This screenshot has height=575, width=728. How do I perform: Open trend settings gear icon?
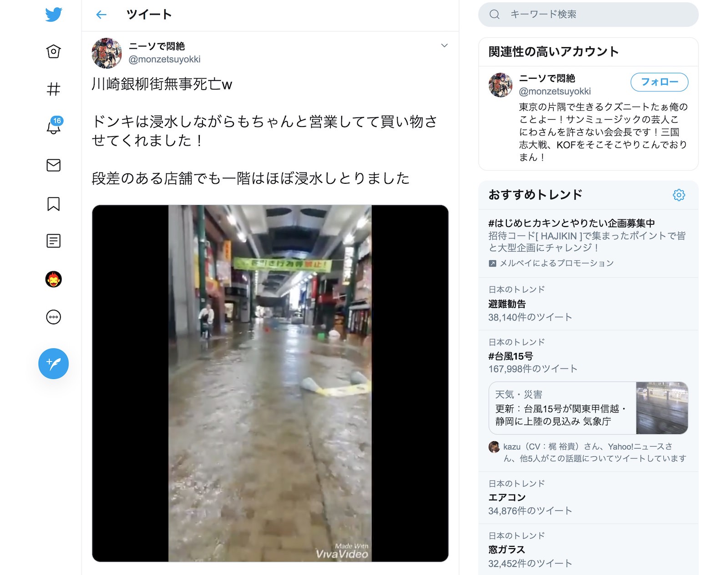[x=678, y=195]
